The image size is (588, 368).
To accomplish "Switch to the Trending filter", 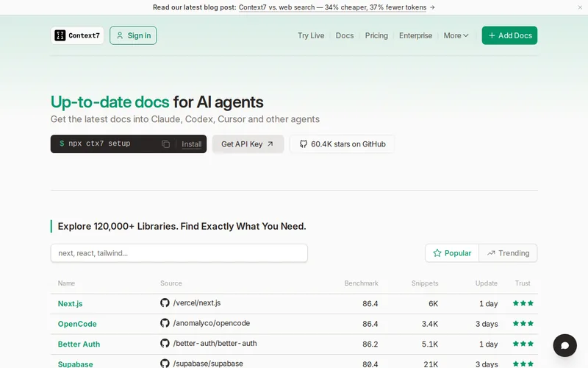I will coord(508,253).
